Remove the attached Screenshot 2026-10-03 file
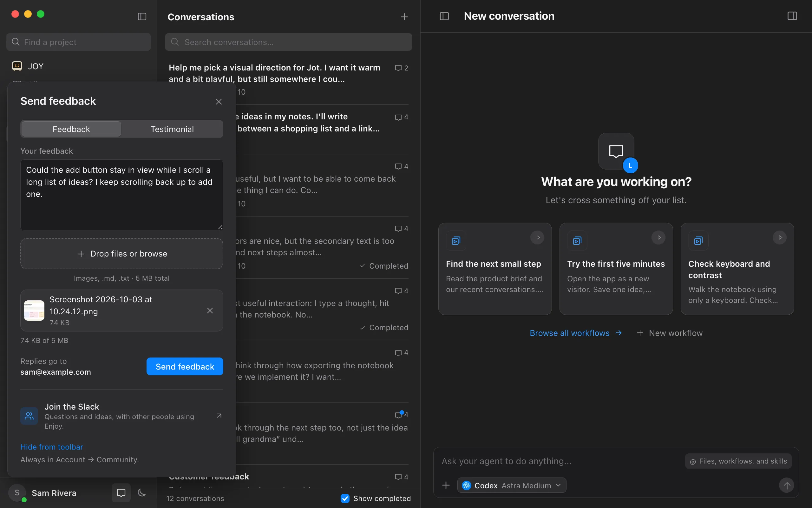This screenshot has width=812, height=508. click(x=210, y=311)
